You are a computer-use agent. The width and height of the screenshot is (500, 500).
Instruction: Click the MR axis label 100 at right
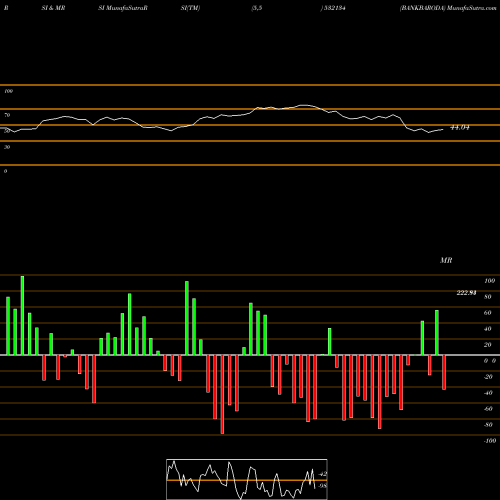(x=490, y=281)
